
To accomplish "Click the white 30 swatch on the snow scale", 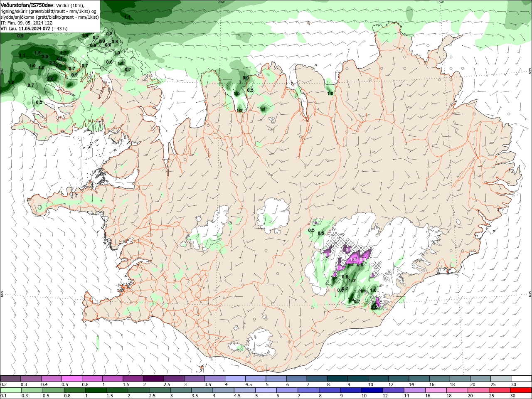I will (x=521, y=379).
